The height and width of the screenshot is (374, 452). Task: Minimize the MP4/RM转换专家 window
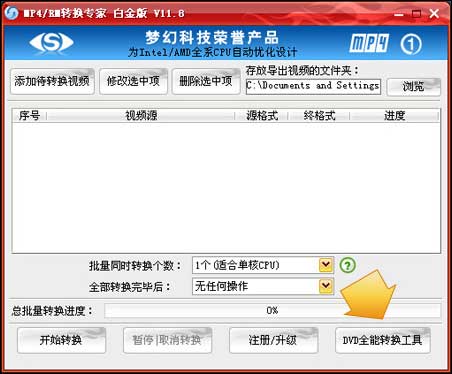coord(399,14)
